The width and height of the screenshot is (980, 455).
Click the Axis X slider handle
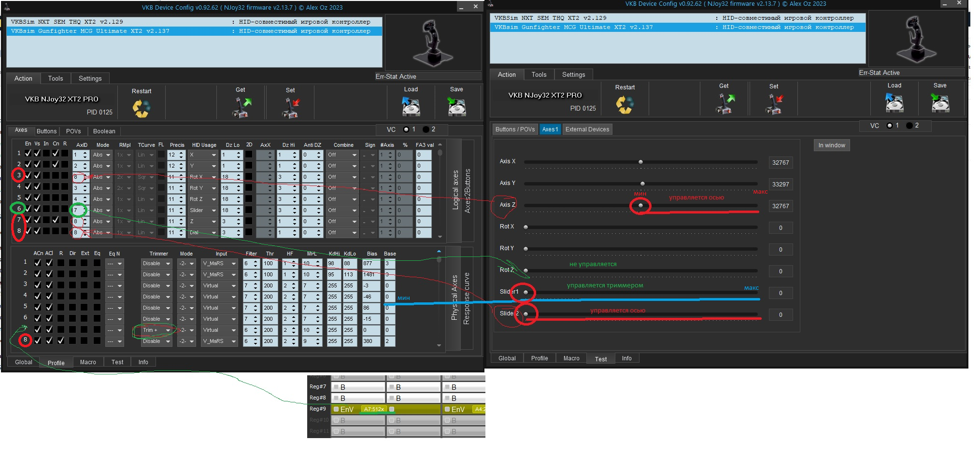pyautogui.click(x=640, y=162)
